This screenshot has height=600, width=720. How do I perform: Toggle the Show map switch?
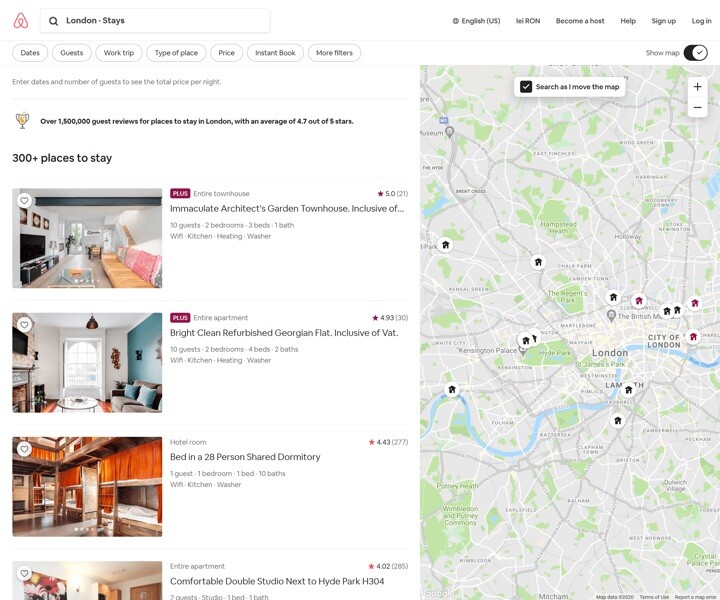coord(695,53)
